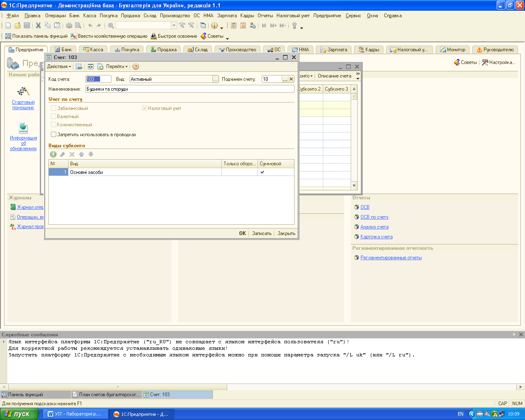Image resolution: width=525 pixels, height=420 pixels.
Task: Switch to План счетов бухгалтерского window tab
Action: click(x=106, y=395)
